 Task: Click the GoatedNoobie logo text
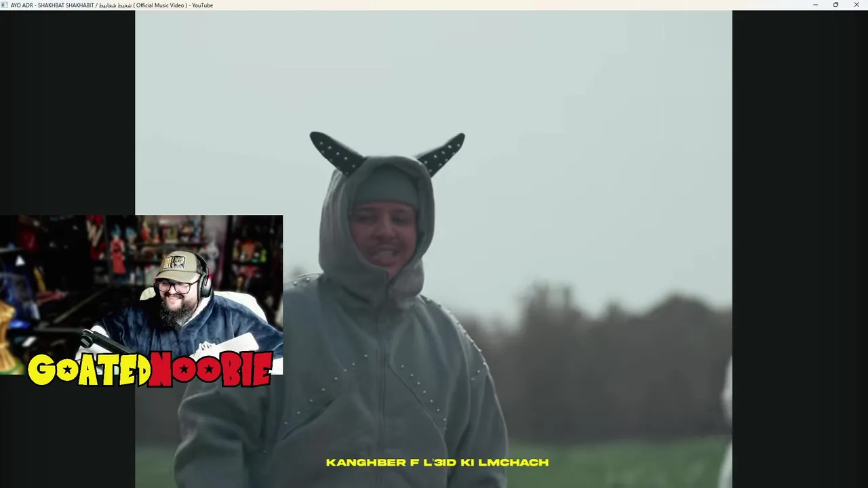[150, 369]
